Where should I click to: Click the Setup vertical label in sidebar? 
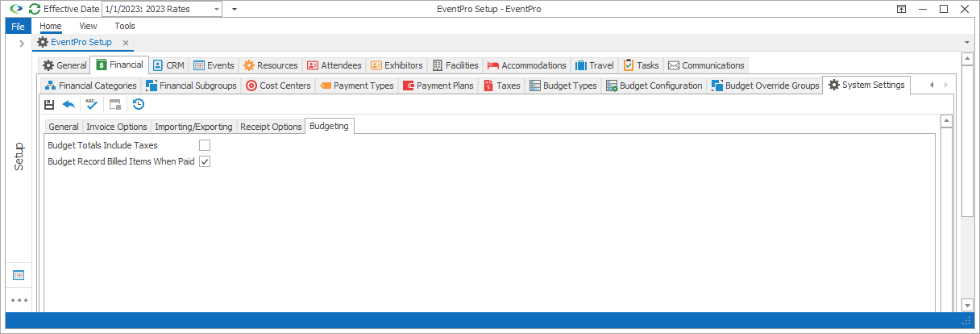[x=19, y=157]
